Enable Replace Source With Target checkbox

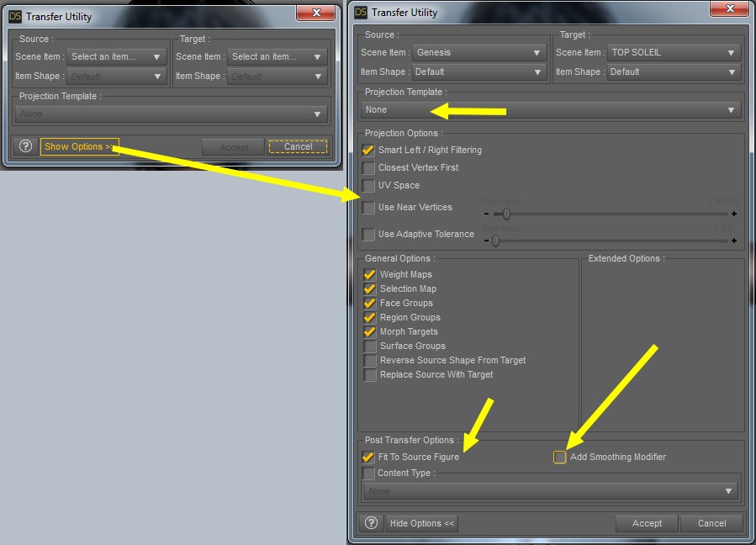click(370, 375)
